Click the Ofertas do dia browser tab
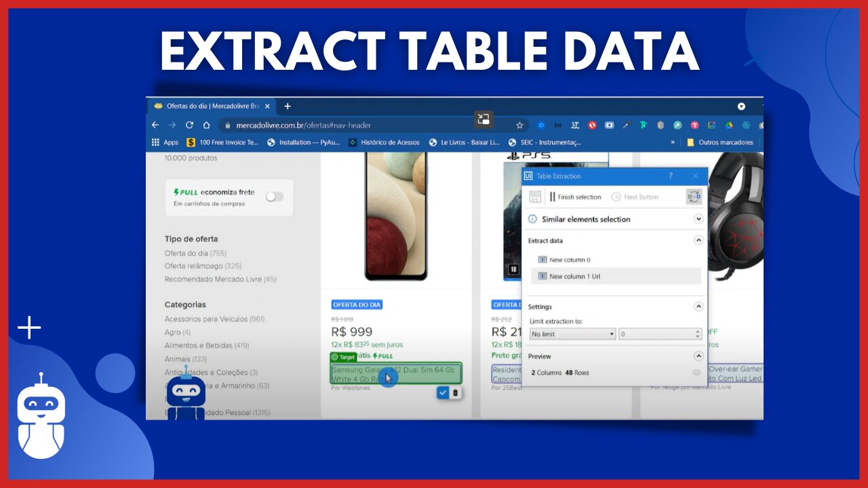This screenshot has width=868, height=488. point(212,106)
